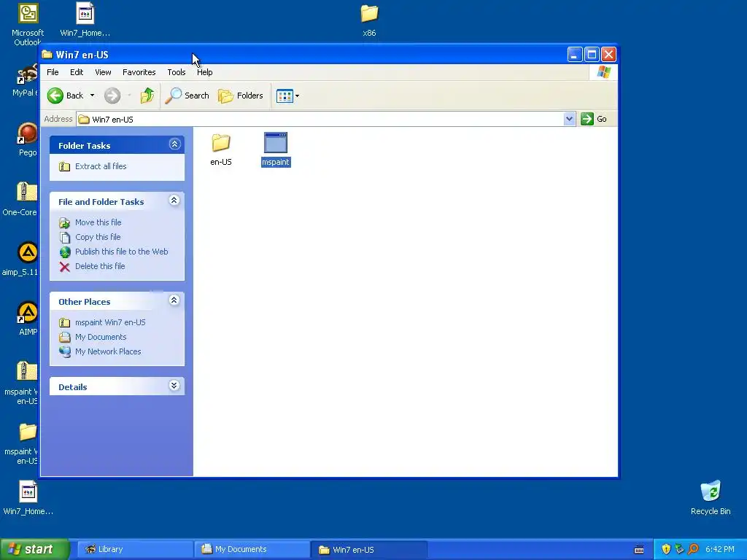Select the Win7_Home icon at bottom left
This screenshot has height=560, width=747.
point(28,498)
